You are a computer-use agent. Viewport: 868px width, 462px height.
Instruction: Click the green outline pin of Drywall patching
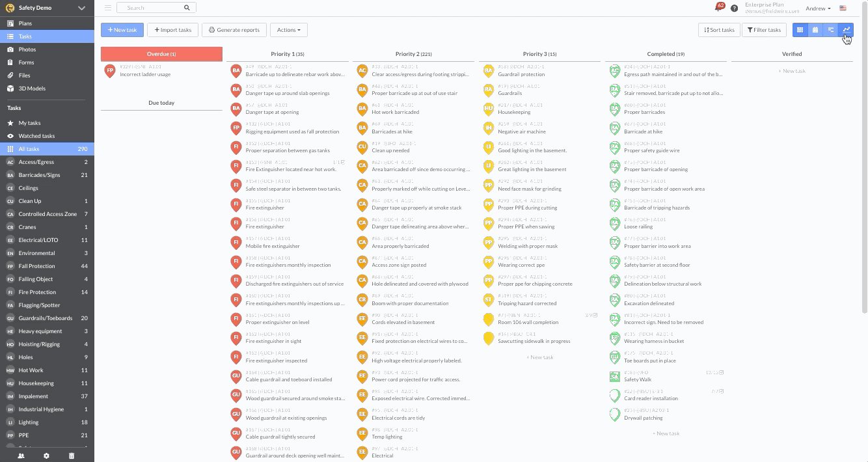pos(614,414)
